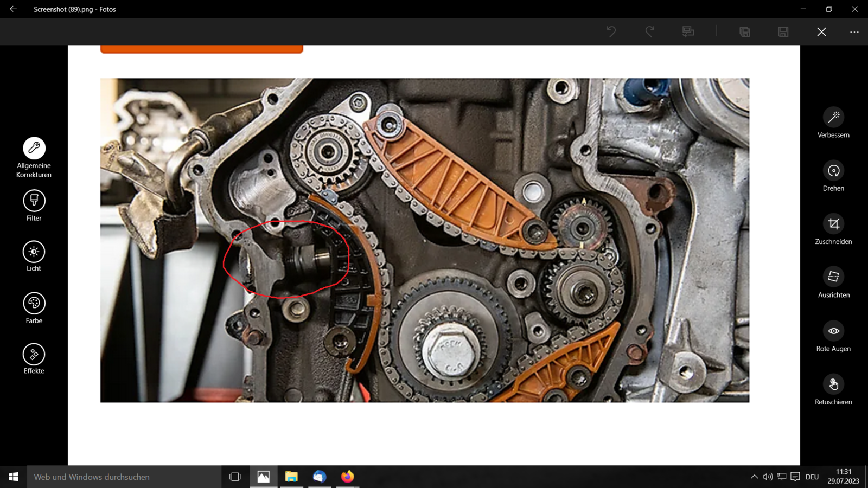Restore down the Fotos window

click(829, 9)
